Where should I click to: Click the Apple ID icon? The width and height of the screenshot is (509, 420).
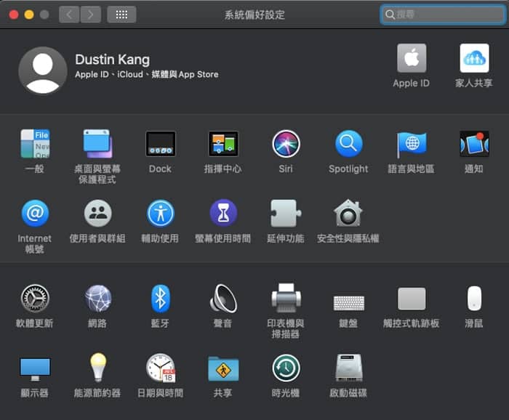pyautogui.click(x=412, y=58)
